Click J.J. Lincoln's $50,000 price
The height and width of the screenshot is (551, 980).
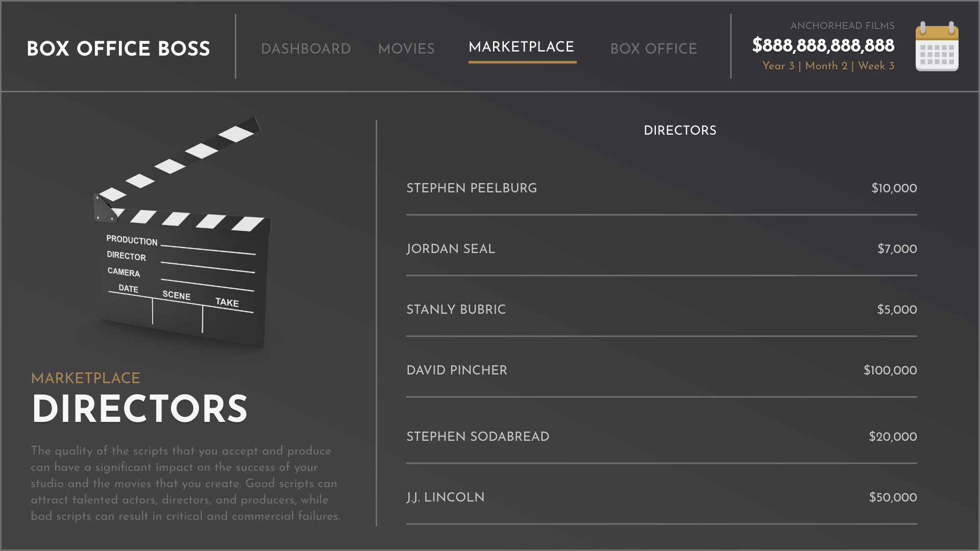point(893,497)
